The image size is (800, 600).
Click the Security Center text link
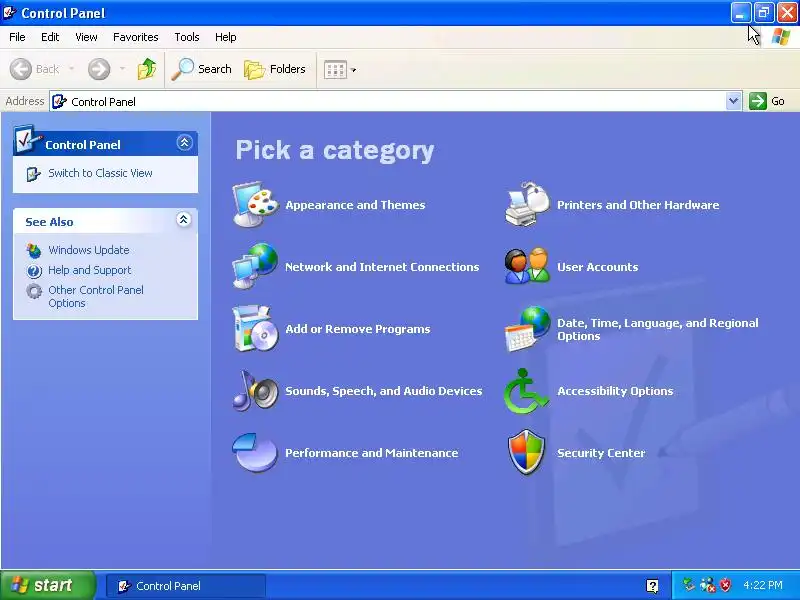pyautogui.click(x=601, y=453)
